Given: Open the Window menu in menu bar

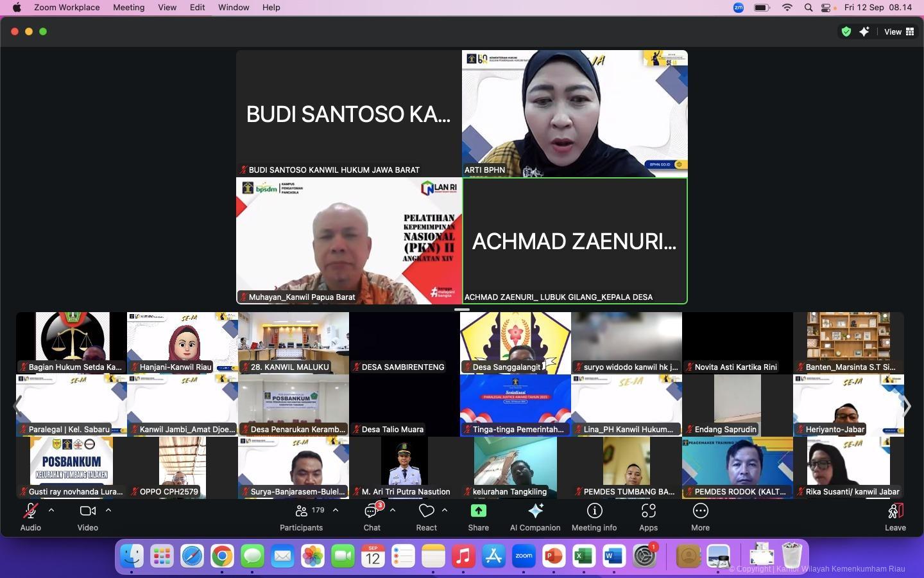Looking at the screenshot, I should pyautogui.click(x=234, y=7).
